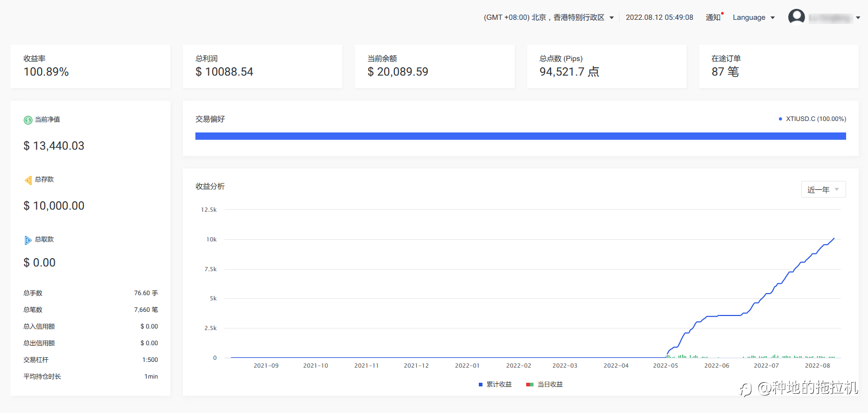Toggle the 累计收益 legend series
This screenshot has width=868, height=413.
pyautogui.click(x=495, y=384)
